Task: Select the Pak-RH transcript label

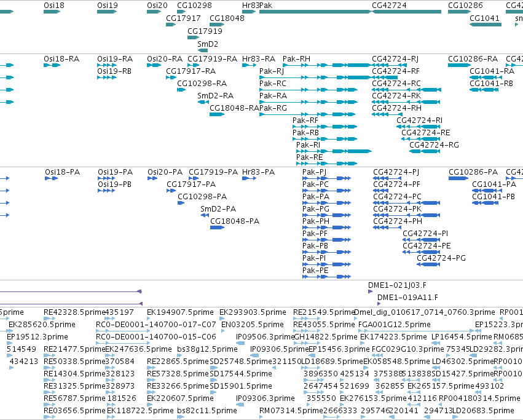Action: pos(296,59)
